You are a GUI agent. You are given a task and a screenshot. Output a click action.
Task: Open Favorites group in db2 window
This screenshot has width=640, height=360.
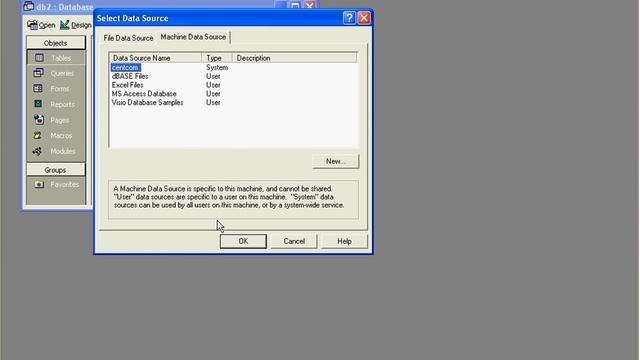(56, 184)
